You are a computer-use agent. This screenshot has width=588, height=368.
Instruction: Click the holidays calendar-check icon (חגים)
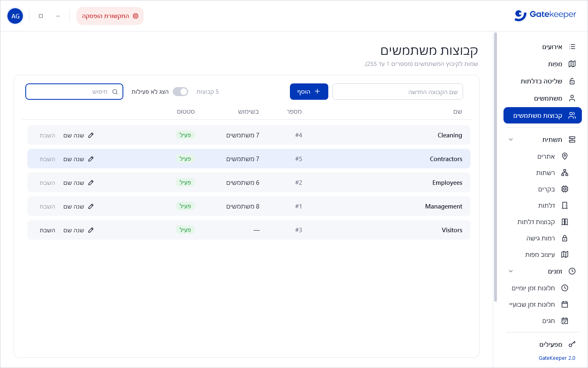click(565, 321)
